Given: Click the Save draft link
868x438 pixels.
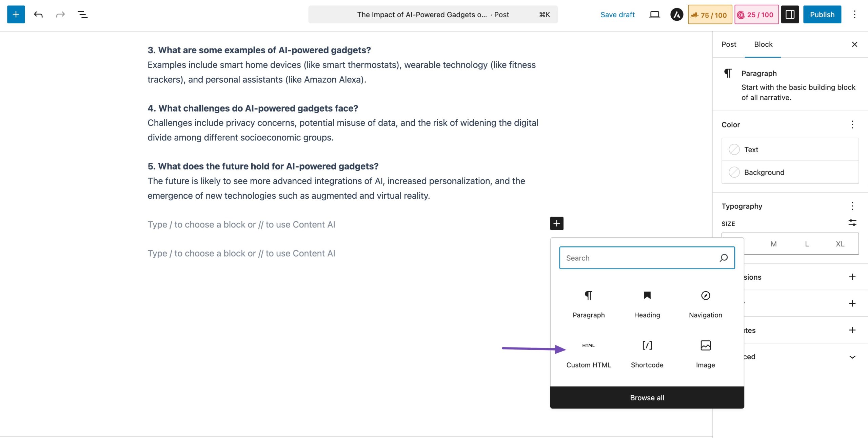Looking at the screenshot, I should [617, 15].
